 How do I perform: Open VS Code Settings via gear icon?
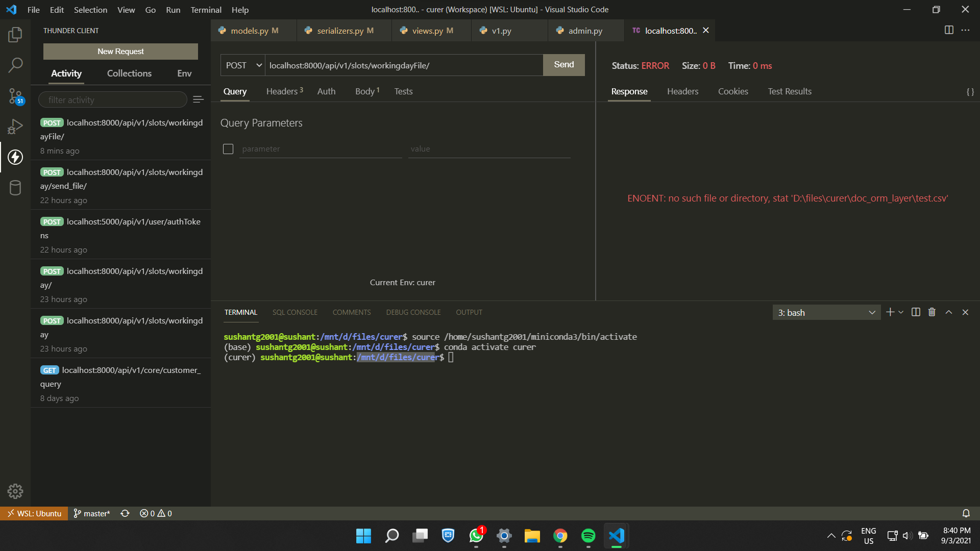pyautogui.click(x=15, y=491)
